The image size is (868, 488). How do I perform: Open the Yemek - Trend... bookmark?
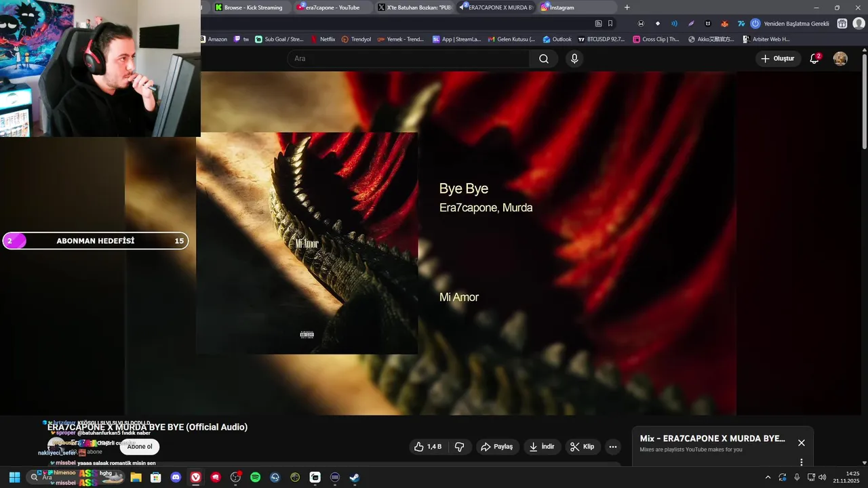[401, 39]
